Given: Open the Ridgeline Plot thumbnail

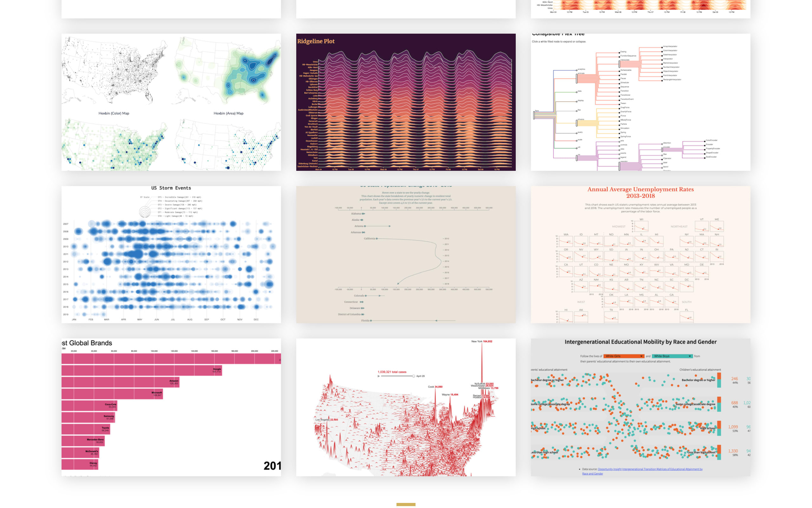Looking at the screenshot, I should tap(406, 102).
